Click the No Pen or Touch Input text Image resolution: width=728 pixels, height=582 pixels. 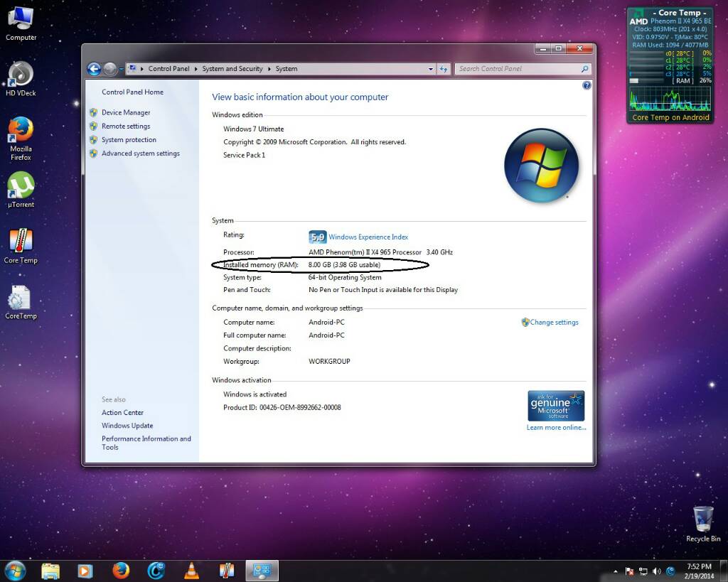tap(383, 290)
